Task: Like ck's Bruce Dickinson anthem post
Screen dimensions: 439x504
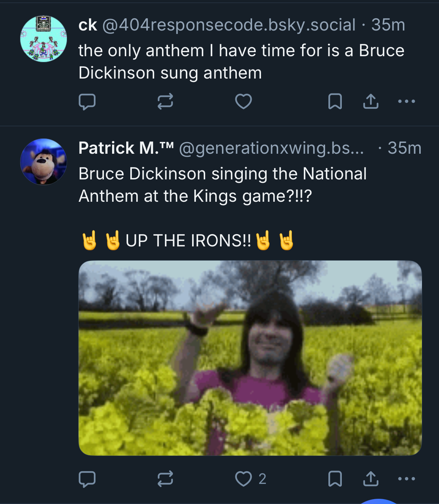Action: pos(244,101)
